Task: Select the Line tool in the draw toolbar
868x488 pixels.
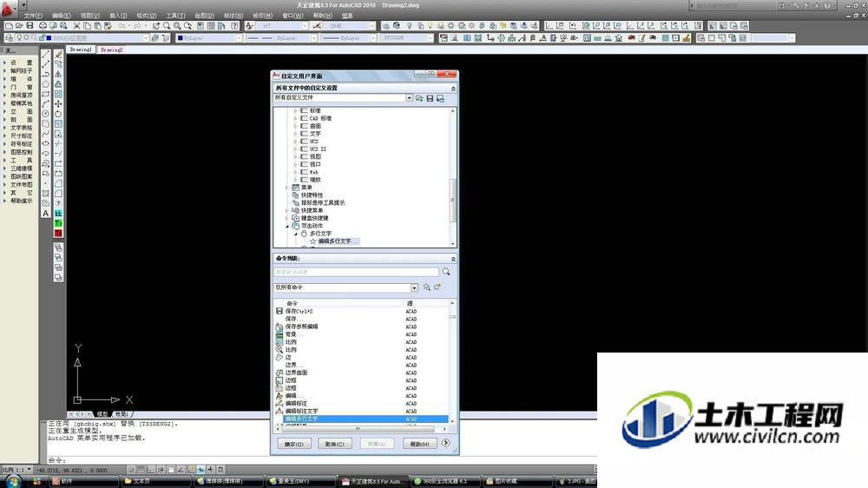Action: pos(46,55)
